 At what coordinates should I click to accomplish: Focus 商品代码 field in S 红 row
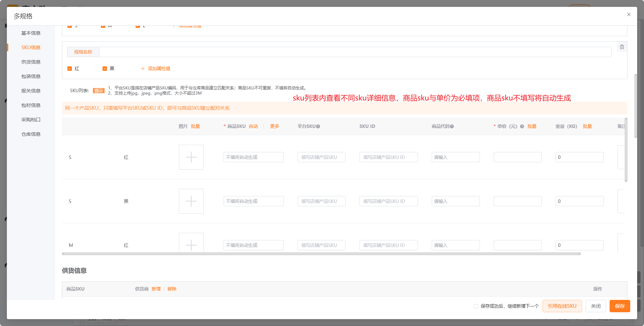pos(456,157)
